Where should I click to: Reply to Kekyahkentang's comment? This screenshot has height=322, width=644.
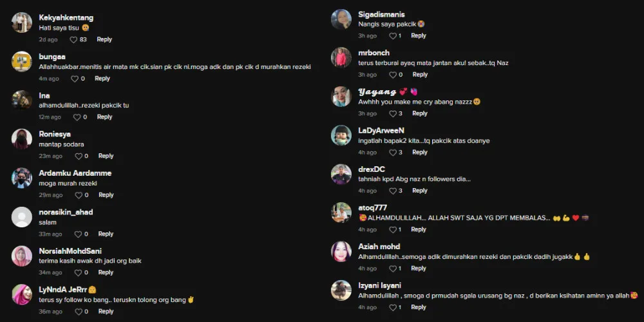[104, 39]
